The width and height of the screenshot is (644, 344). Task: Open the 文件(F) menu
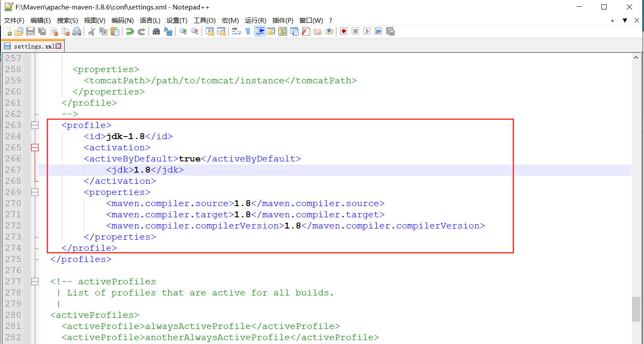click(x=14, y=21)
